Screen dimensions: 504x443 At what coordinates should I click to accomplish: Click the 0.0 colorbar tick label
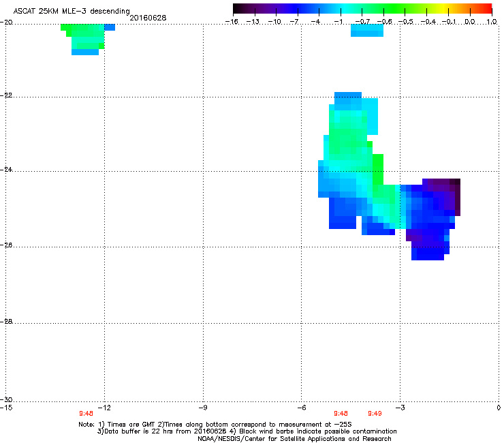pyautogui.click(x=470, y=22)
